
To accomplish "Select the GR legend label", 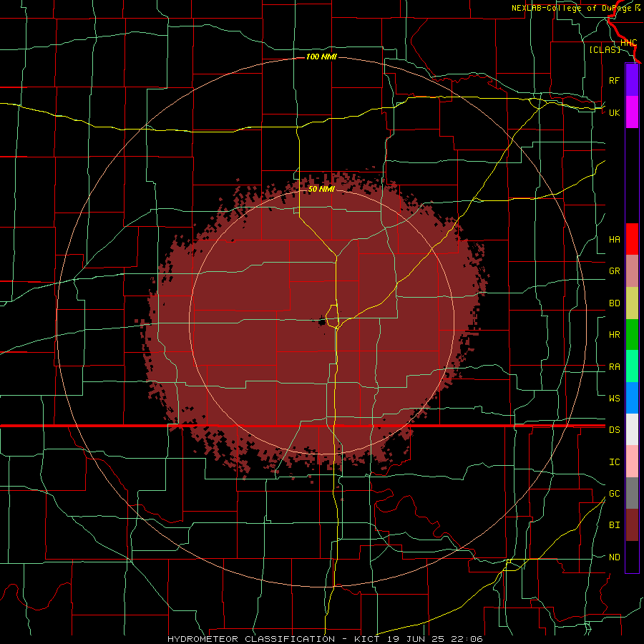I will (x=614, y=271).
